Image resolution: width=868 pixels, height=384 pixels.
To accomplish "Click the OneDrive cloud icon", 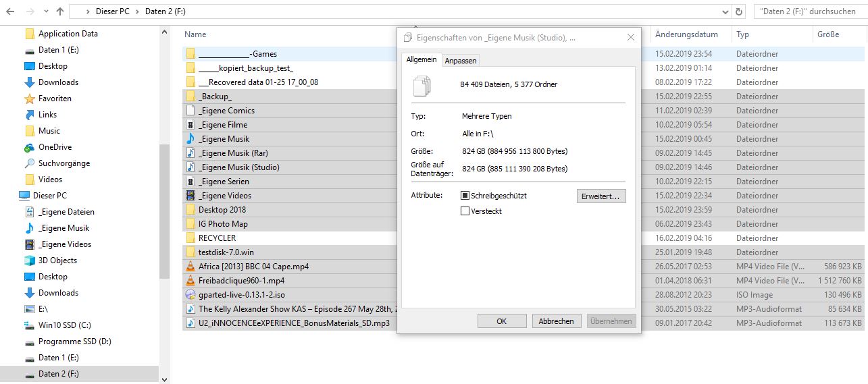I will (x=30, y=147).
